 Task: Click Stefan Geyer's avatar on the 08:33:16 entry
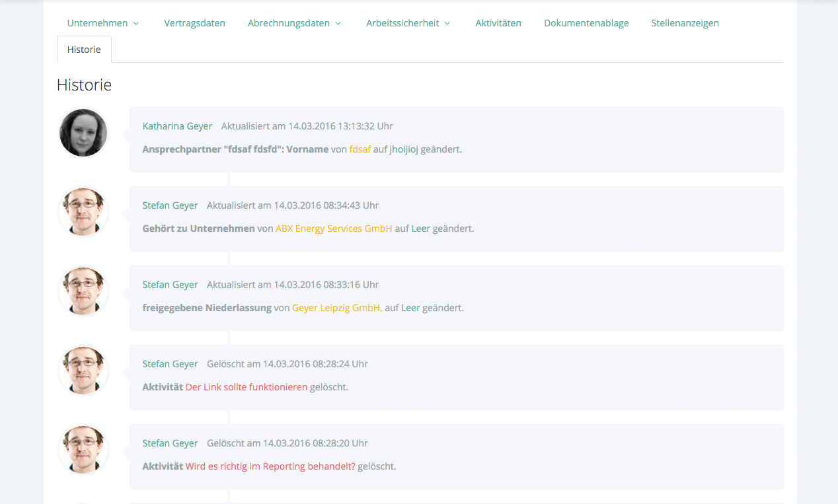83,291
